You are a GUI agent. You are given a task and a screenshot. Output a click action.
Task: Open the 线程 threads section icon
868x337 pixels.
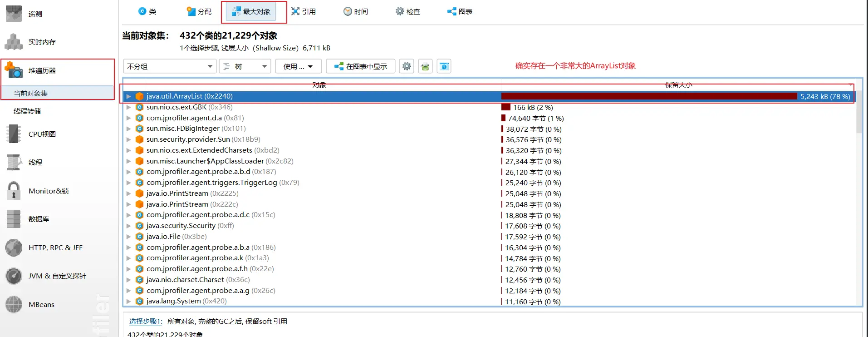(14, 162)
